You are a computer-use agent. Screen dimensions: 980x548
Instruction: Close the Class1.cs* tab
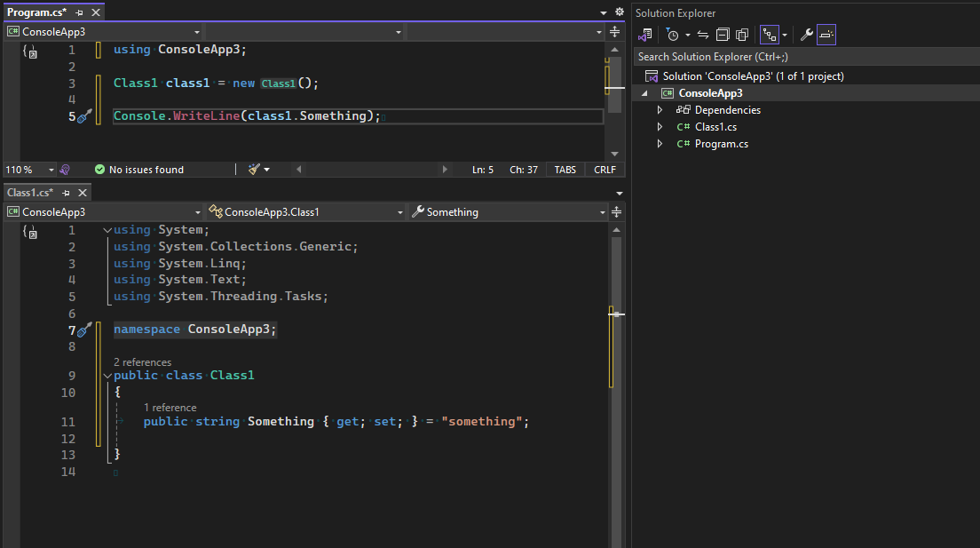click(x=82, y=193)
